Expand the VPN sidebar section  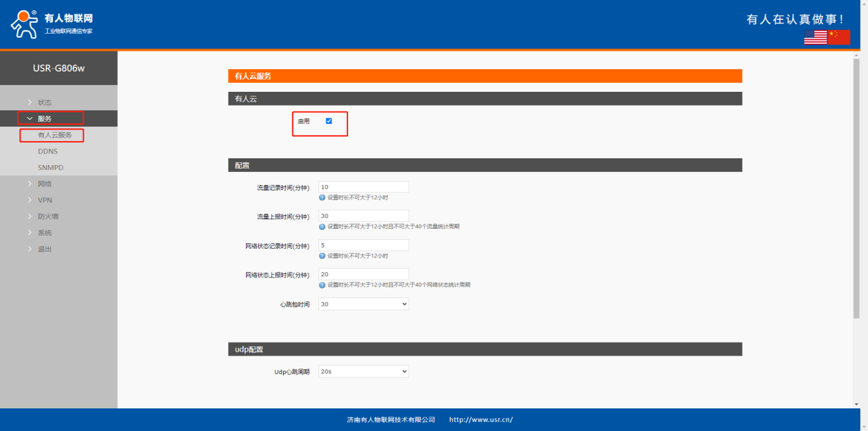45,200
